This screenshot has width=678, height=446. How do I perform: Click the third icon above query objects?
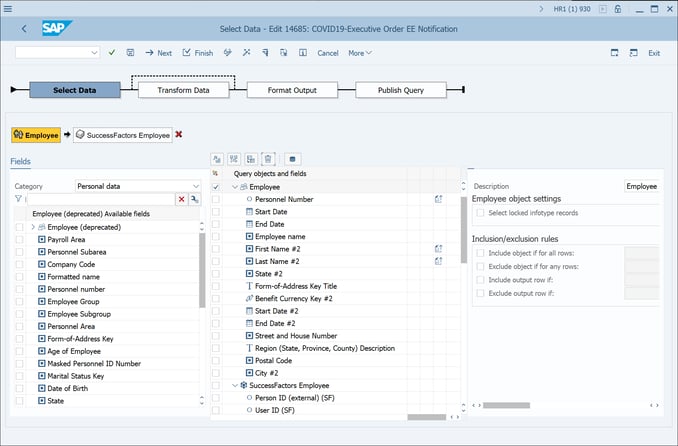point(251,159)
